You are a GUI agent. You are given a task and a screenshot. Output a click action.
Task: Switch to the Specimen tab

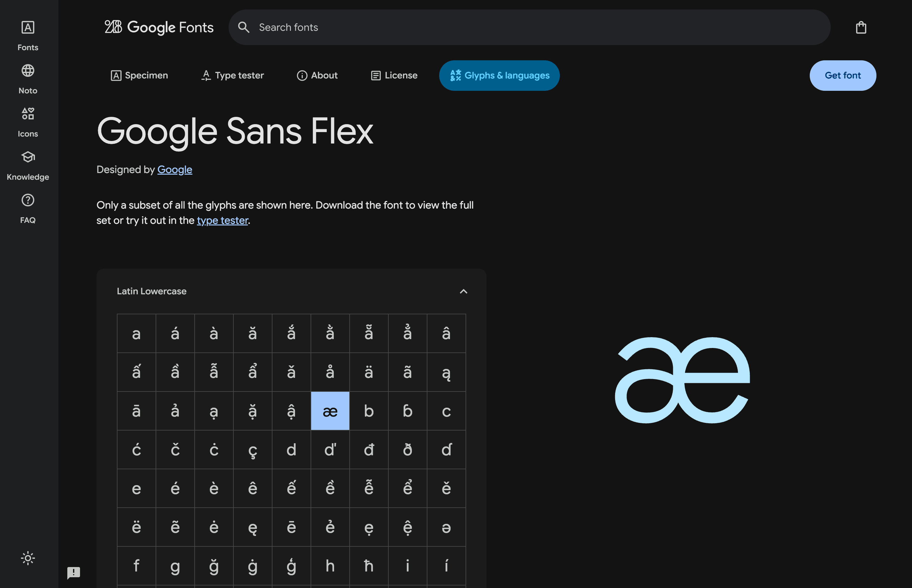[139, 76]
